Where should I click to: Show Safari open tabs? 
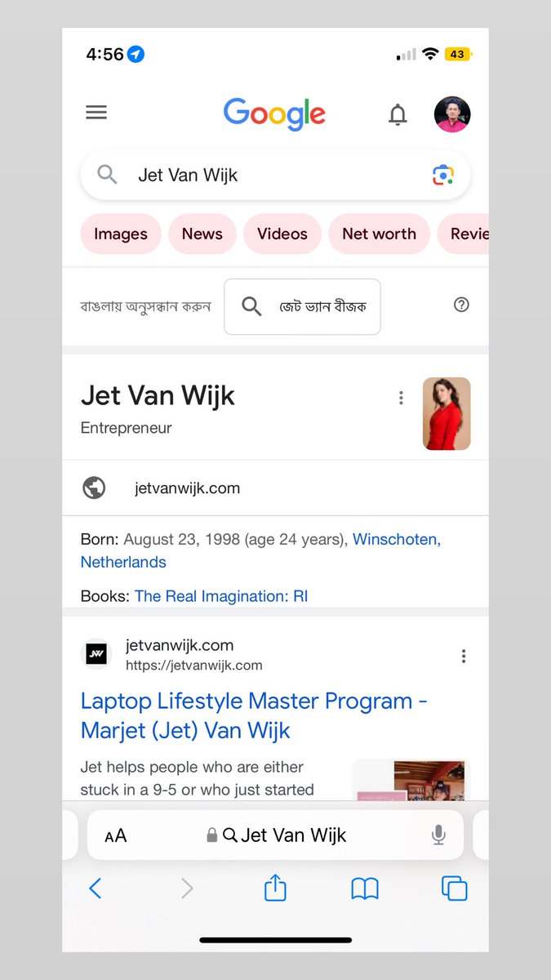pos(454,889)
